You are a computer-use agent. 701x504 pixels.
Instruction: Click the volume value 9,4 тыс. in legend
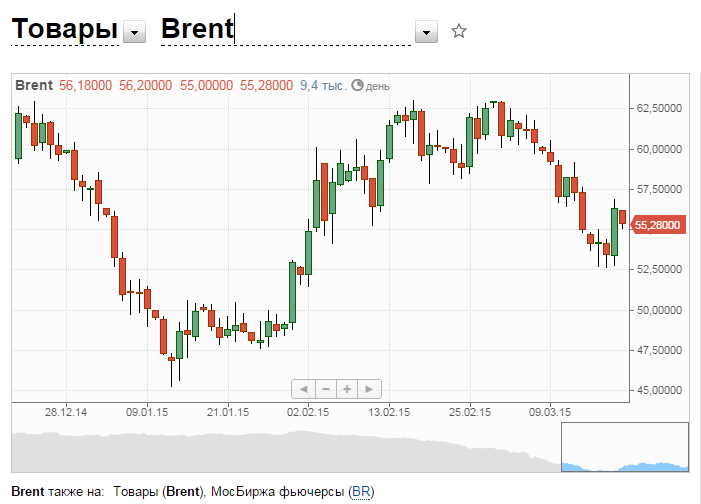click(323, 85)
